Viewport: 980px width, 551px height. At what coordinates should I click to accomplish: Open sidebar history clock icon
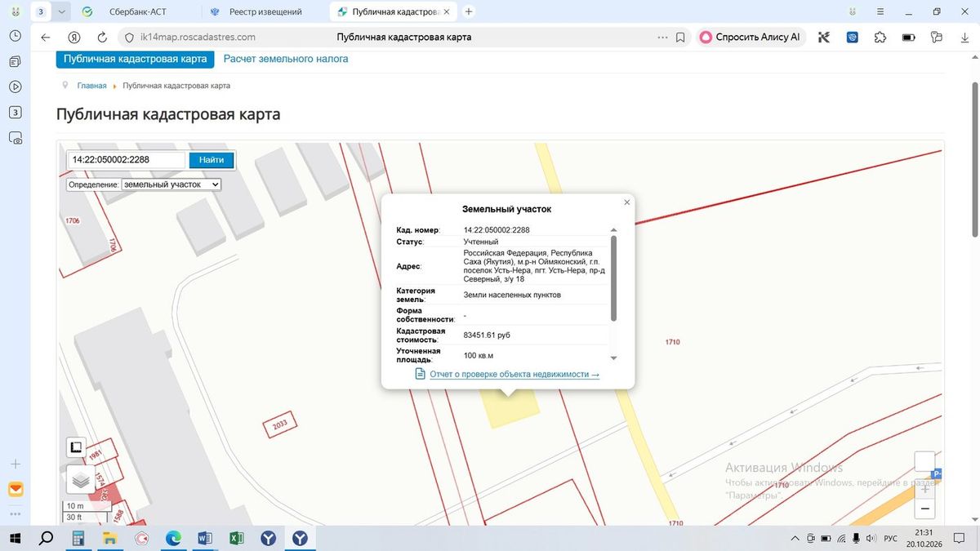(16, 36)
